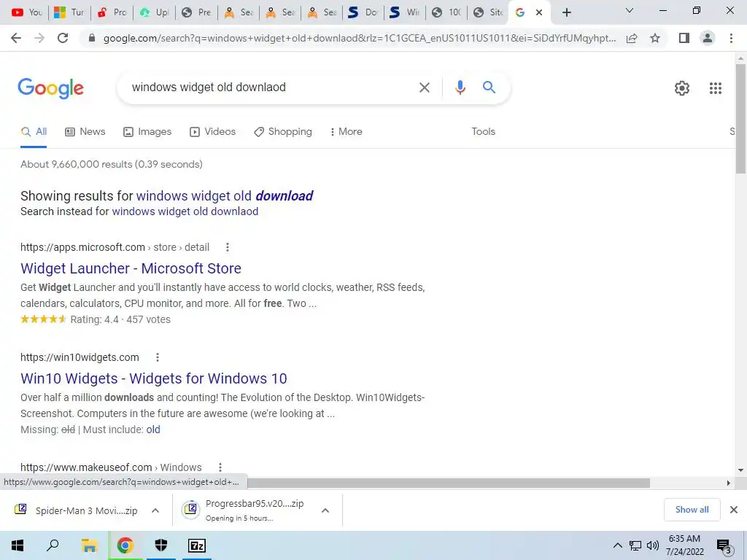Switch to the browser tab labeled Upl
The width and height of the screenshot is (747, 560).
154,12
